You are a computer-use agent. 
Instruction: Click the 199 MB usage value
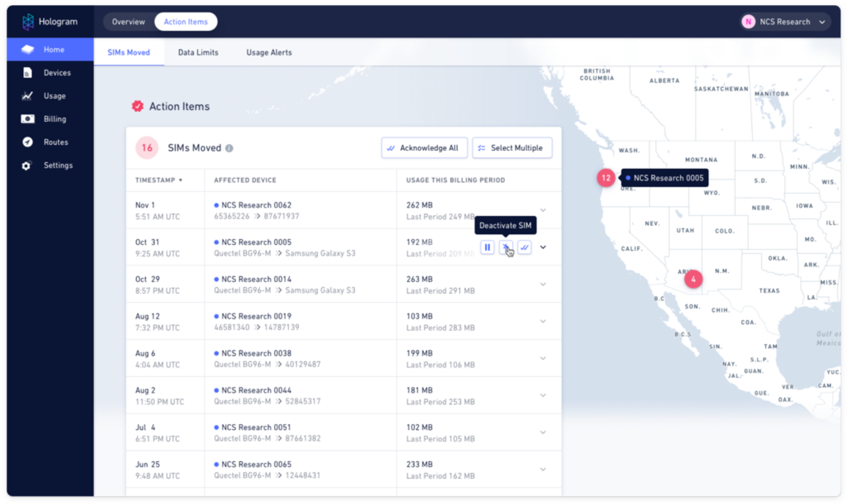419,353
